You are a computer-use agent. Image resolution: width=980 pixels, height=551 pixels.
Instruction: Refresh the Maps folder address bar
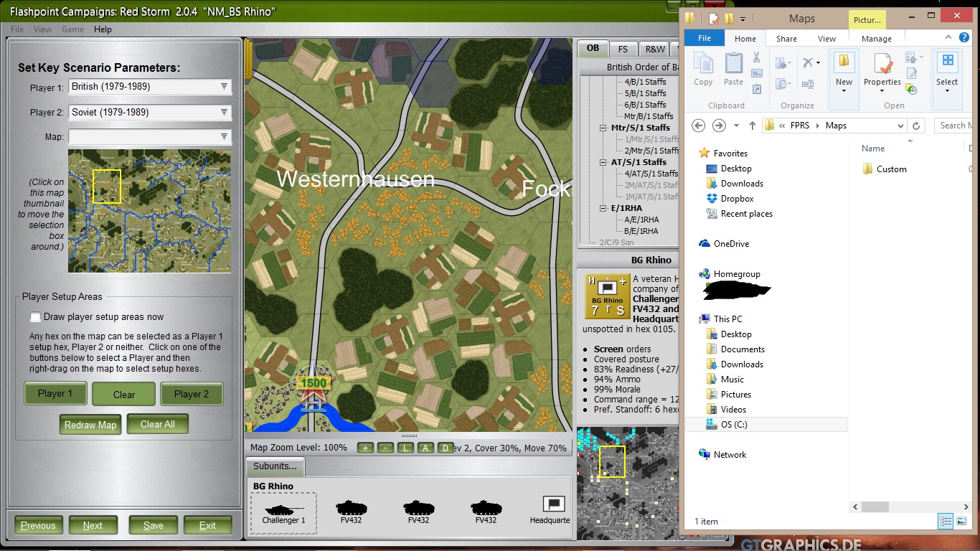916,126
